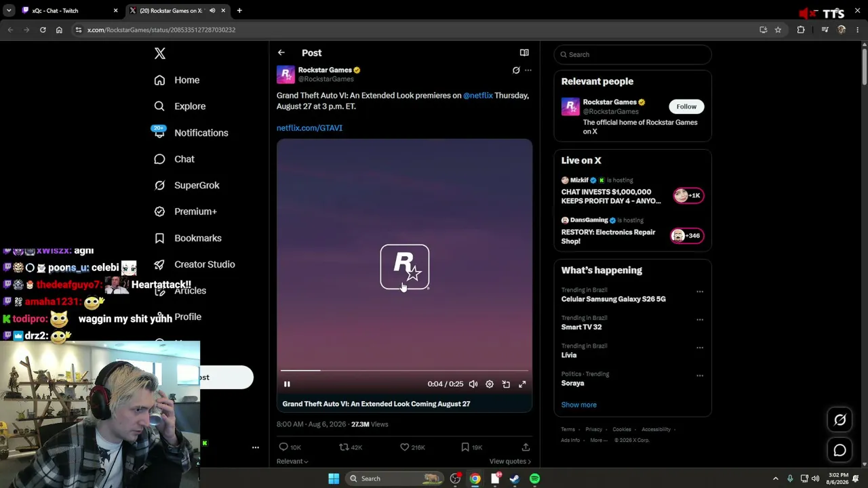
Task: Open the Rockstar Games avatar on the post
Action: tap(285, 74)
